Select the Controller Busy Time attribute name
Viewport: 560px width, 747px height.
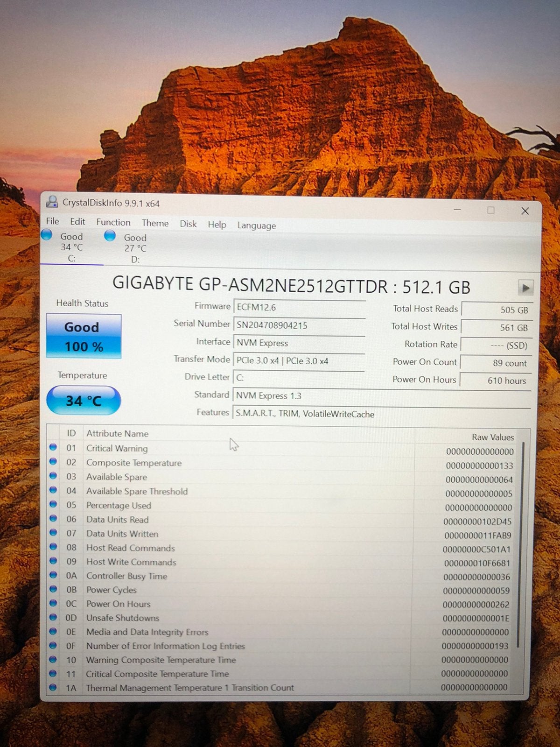pos(126,576)
